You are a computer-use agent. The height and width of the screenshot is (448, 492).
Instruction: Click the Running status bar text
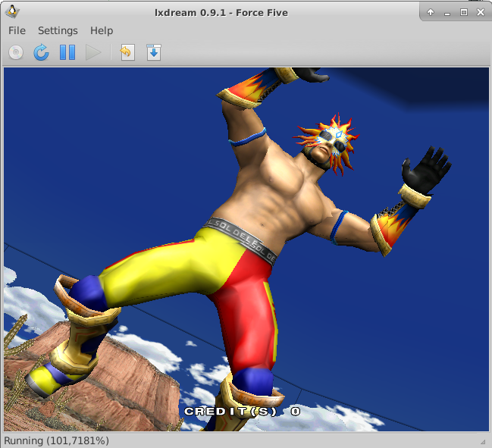point(57,440)
